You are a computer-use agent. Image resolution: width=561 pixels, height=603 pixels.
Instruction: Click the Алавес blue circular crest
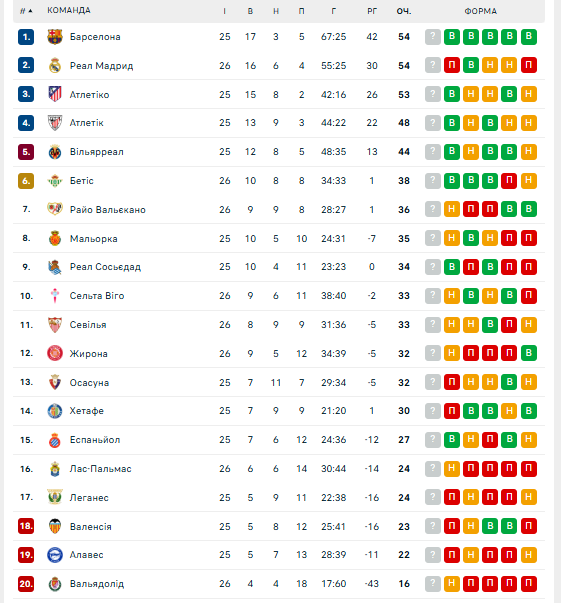click(x=55, y=555)
